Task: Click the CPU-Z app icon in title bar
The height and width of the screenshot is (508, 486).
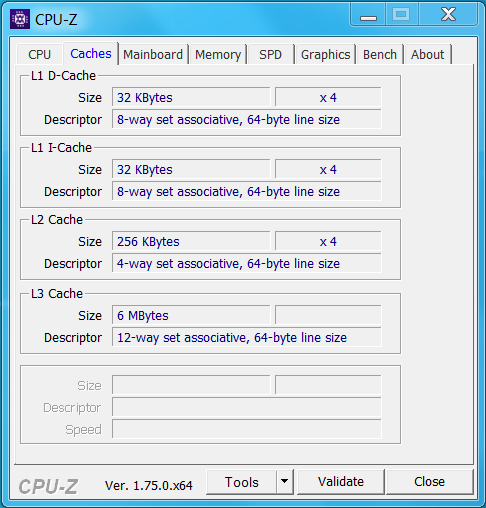Action: (20, 19)
